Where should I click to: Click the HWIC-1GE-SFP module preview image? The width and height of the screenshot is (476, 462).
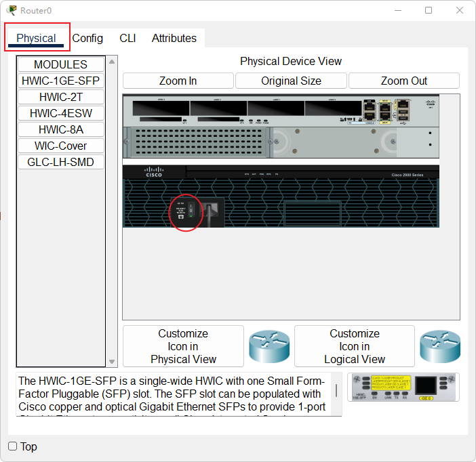(403, 387)
